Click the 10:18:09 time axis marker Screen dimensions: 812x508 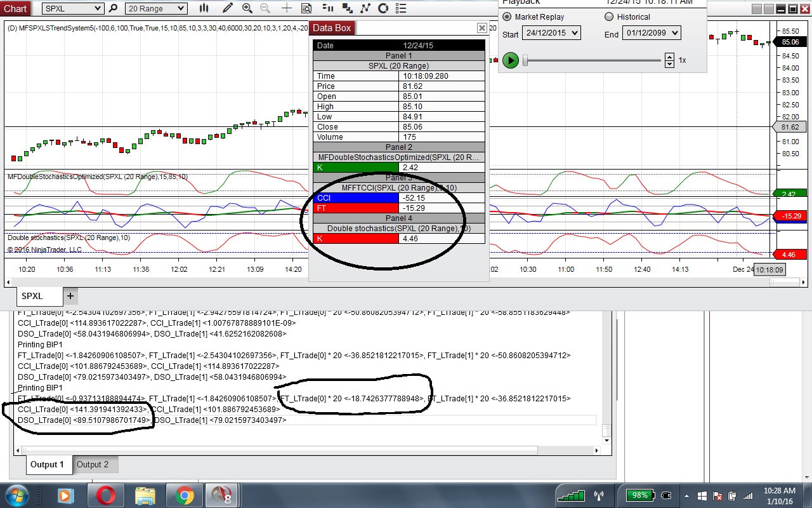769,269
